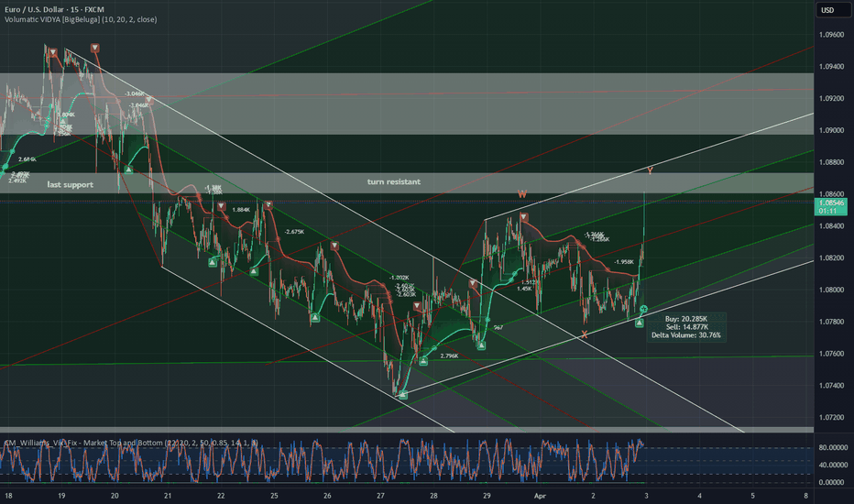Click the 1.08000 price axis label
The width and height of the screenshot is (854, 504).
click(831, 290)
